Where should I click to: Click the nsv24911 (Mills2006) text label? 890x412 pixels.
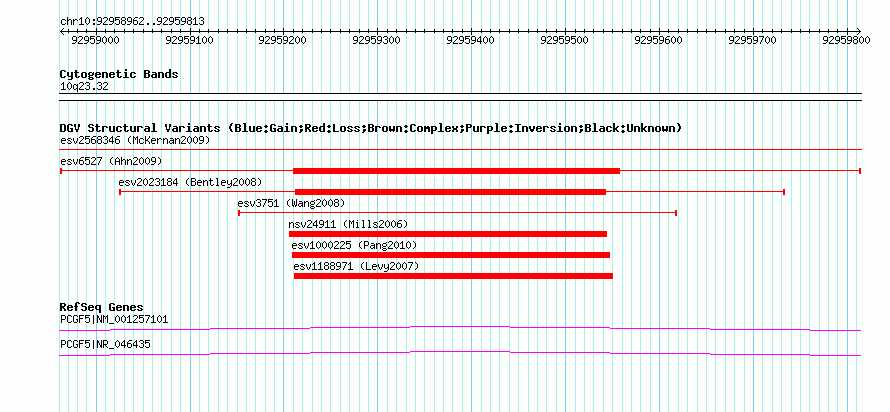pos(348,224)
